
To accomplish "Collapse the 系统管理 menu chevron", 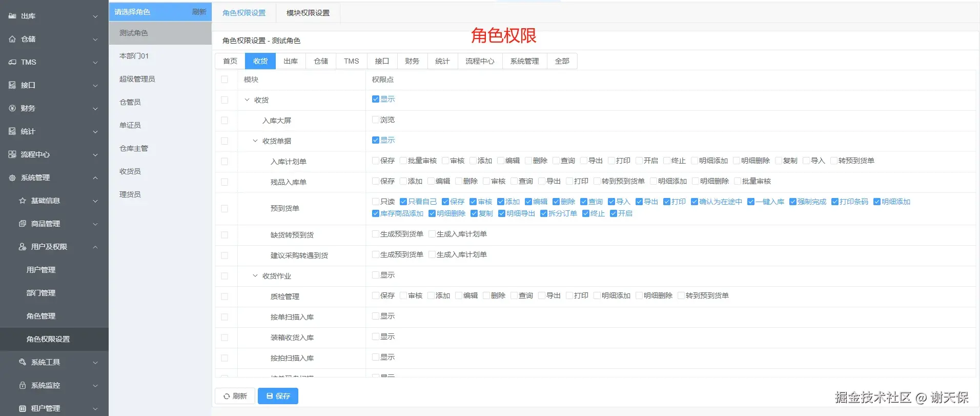I will (x=95, y=178).
